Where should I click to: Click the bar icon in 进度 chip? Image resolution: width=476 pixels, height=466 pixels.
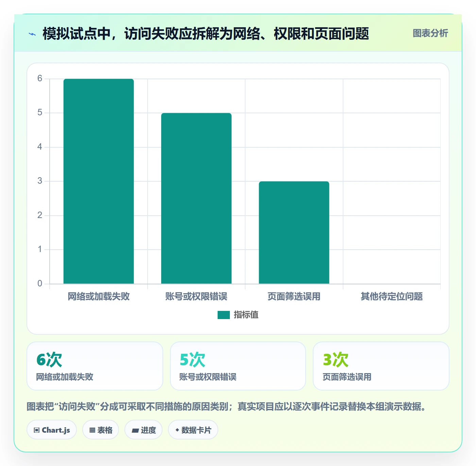click(x=135, y=431)
